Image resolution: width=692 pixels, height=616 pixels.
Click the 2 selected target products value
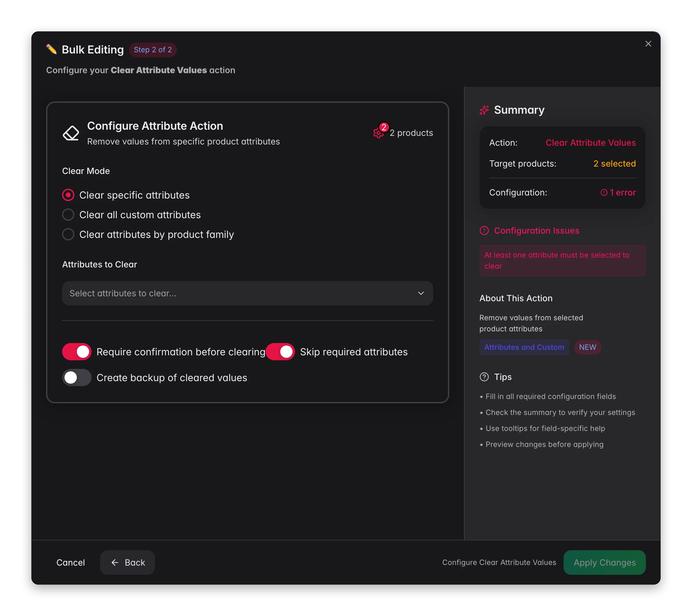[615, 164]
